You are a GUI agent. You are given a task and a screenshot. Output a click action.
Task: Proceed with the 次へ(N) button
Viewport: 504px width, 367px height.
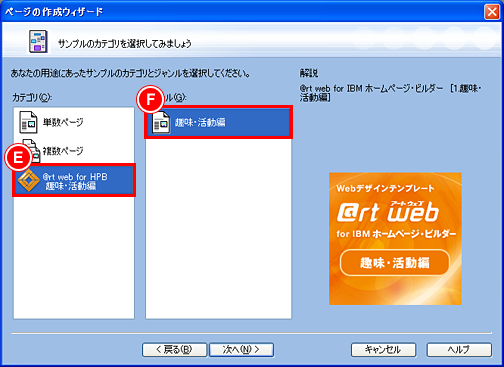[x=241, y=350]
